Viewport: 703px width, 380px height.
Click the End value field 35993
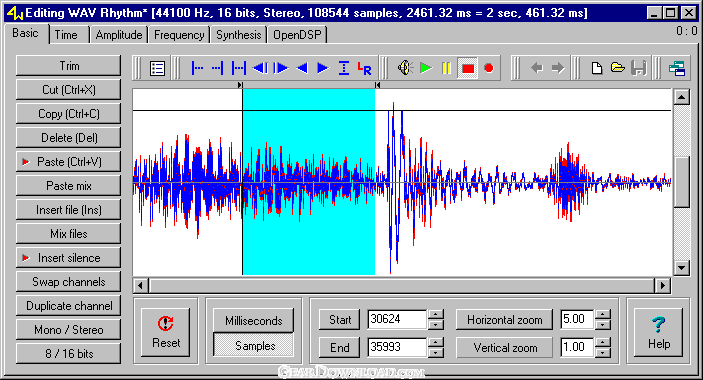pyautogui.click(x=397, y=347)
